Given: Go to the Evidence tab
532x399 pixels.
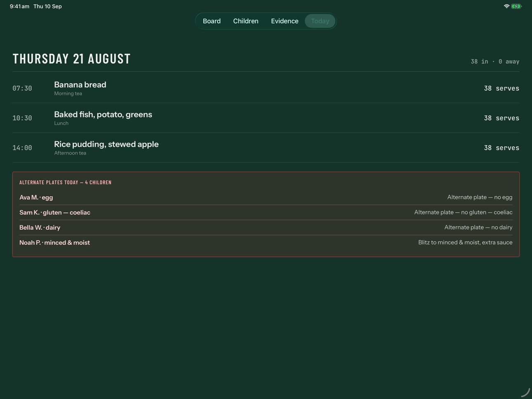Looking at the screenshot, I should [x=285, y=21].
